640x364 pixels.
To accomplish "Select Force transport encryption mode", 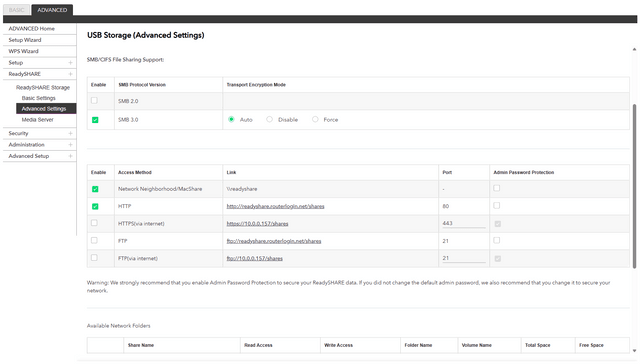I will (315, 119).
